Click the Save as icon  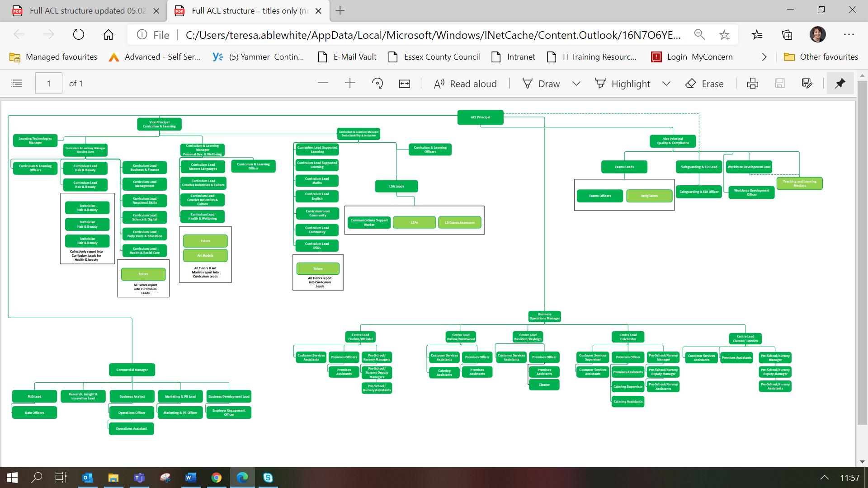pyautogui.click(x=807, y=84)
